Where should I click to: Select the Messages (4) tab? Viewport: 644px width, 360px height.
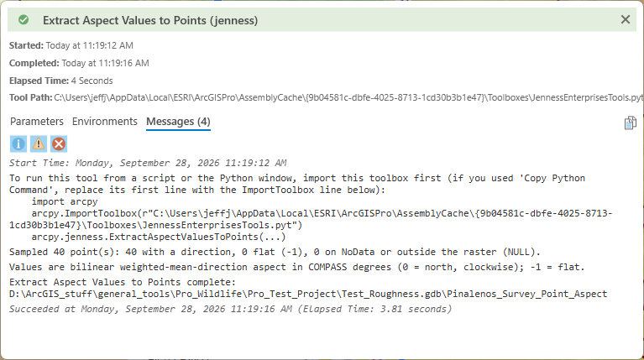(178, 122)
